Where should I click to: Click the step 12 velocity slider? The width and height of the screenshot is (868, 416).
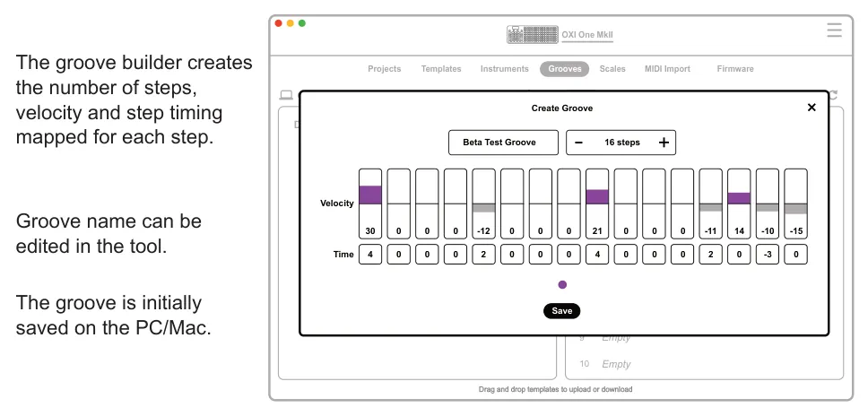coord(682,204)
